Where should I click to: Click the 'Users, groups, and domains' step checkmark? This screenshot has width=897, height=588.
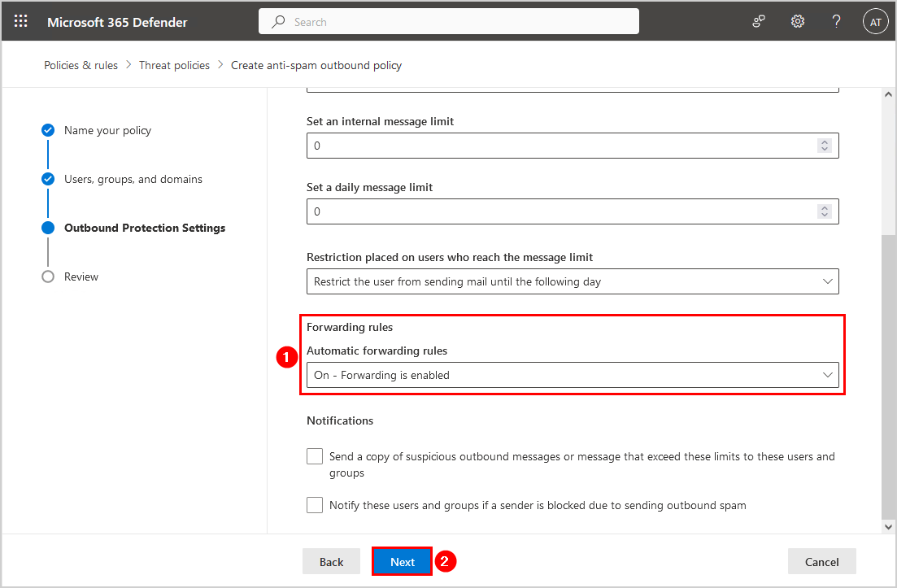click(x=48, y=179)
